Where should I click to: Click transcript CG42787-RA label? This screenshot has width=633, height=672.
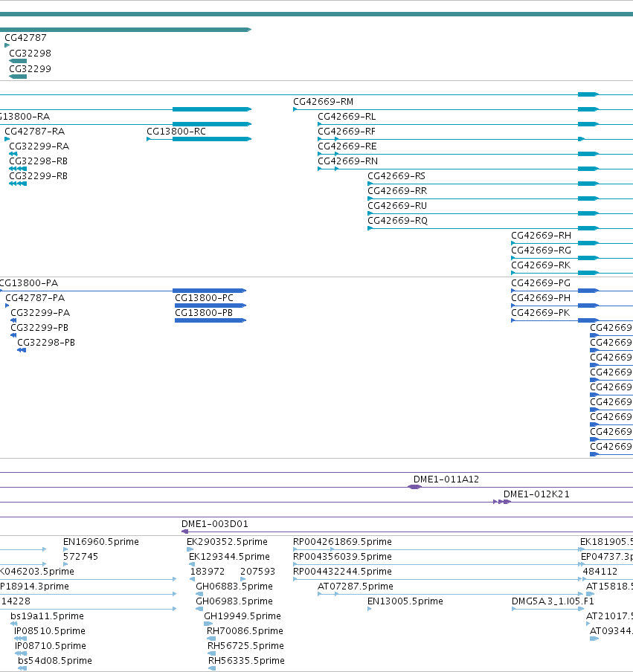tap(35, 131)
